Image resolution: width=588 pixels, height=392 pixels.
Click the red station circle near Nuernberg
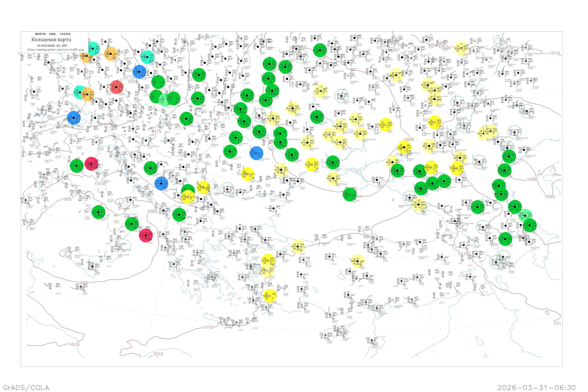(116, 87)
